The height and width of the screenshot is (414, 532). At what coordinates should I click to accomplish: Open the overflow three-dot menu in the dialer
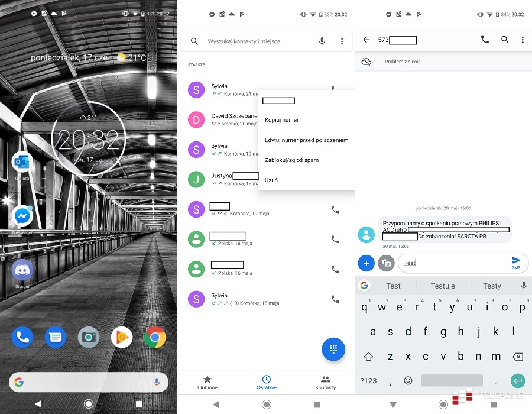click(x=342, y=41)
